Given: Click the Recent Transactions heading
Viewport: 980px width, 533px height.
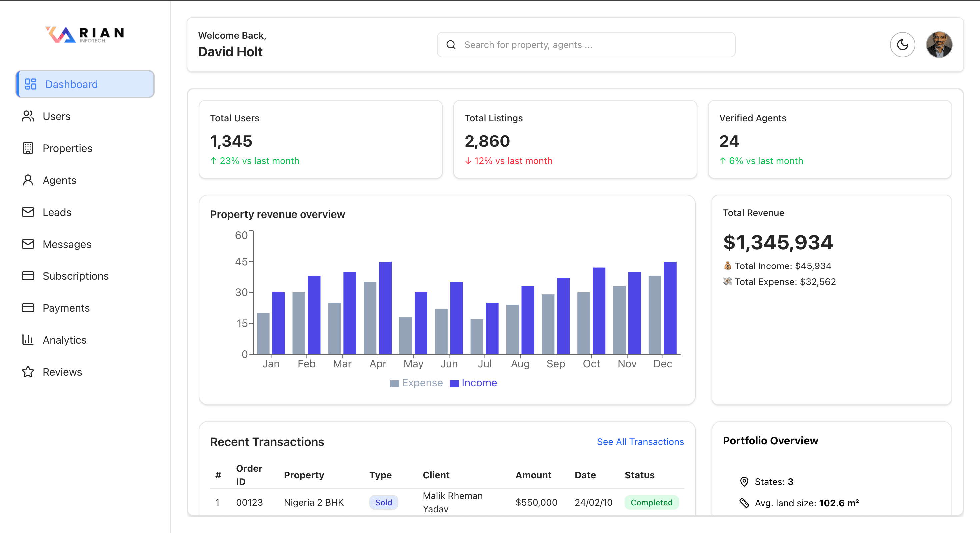Looking at the screenshot, I should click(x=267, y=442).
